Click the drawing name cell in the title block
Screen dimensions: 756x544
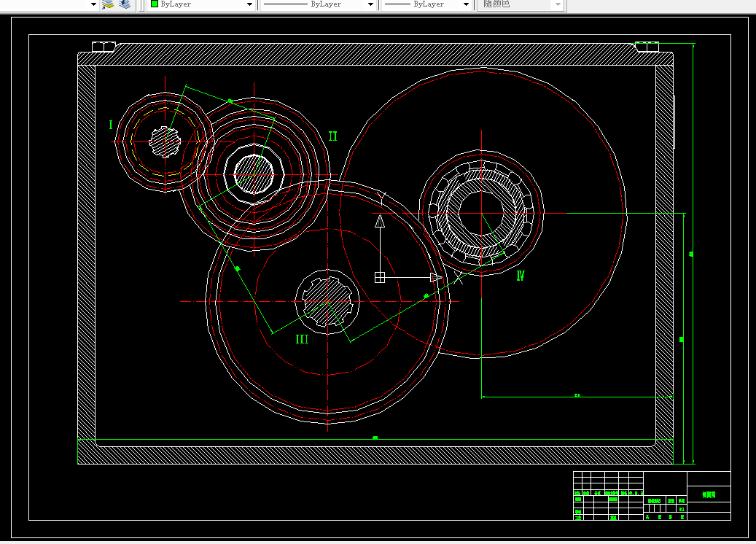709,495
